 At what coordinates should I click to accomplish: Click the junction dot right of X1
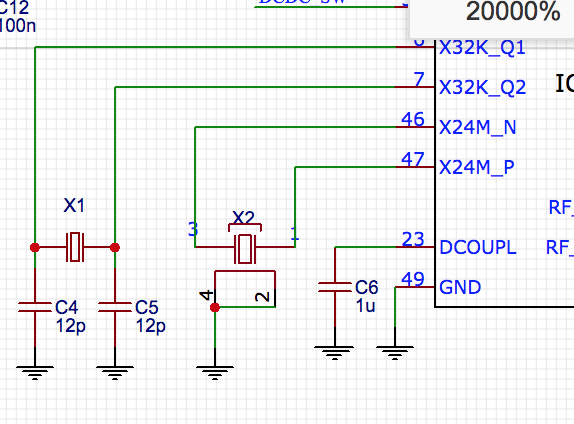tap(115, 248)
